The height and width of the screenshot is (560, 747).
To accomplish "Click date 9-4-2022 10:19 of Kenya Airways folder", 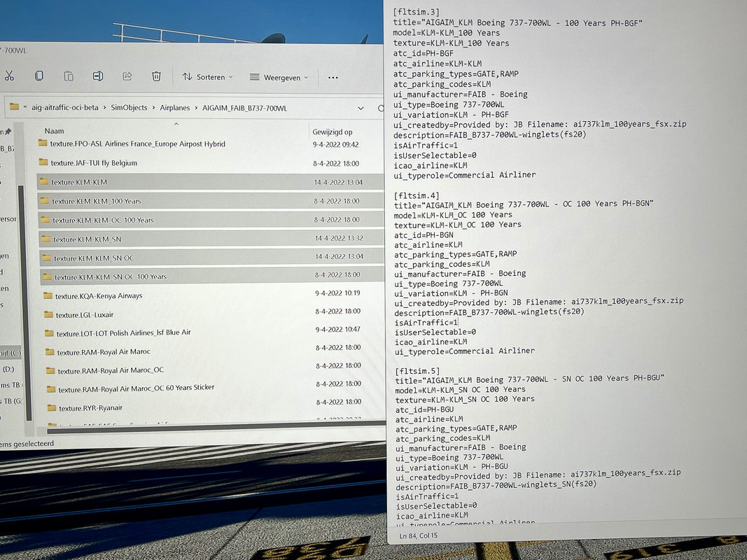I will pos(337,293).
